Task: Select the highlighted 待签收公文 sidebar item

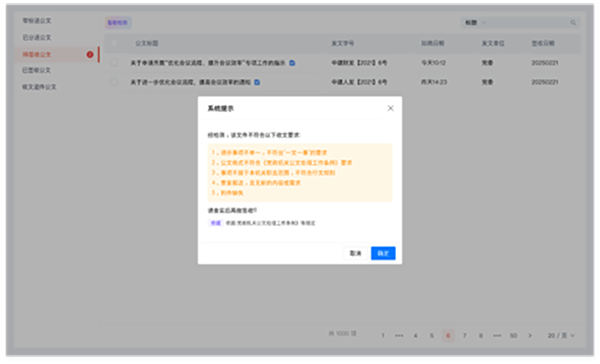Action: 57,54
